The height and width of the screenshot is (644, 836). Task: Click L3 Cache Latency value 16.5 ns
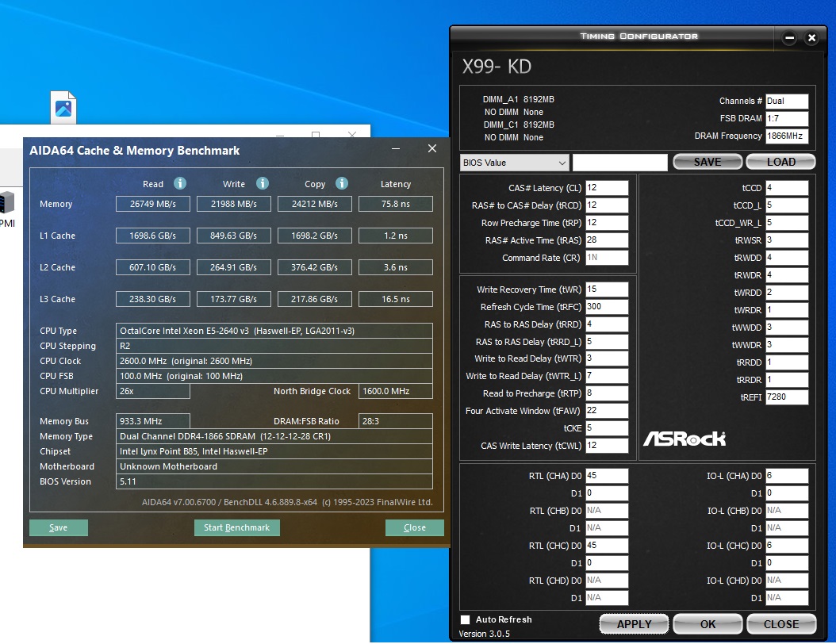coord(396,299)
